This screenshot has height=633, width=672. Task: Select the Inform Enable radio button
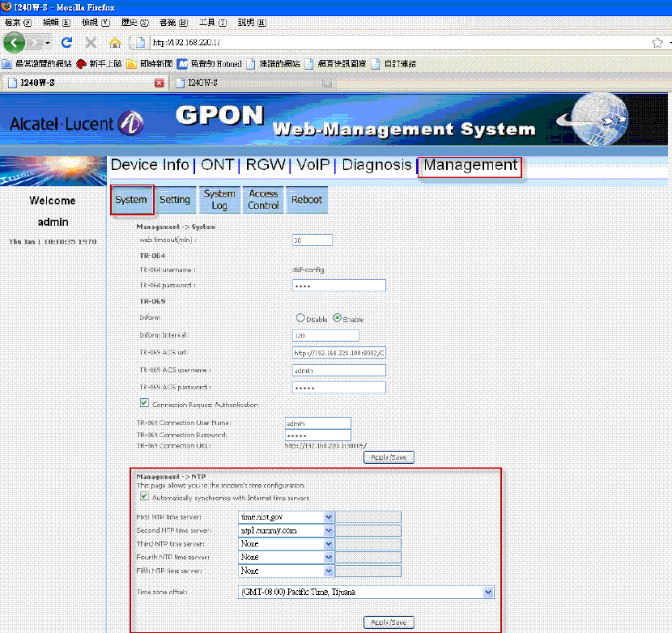[x=338, y=318]
